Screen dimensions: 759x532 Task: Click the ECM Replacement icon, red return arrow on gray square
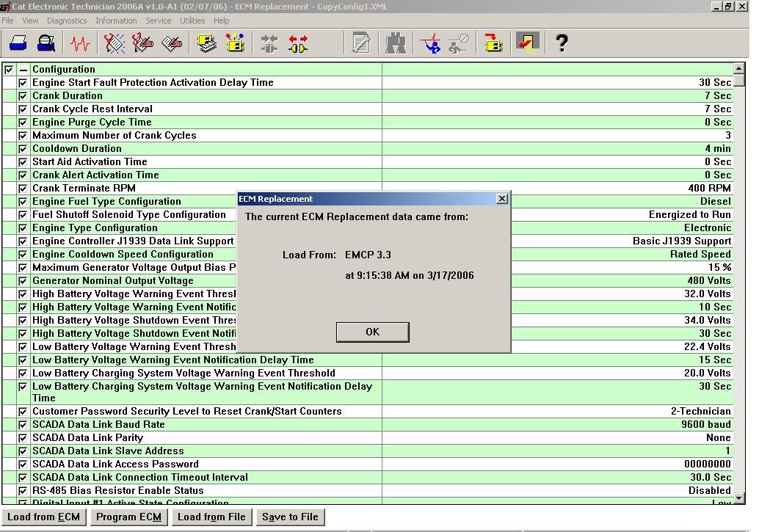coord(528,43)
